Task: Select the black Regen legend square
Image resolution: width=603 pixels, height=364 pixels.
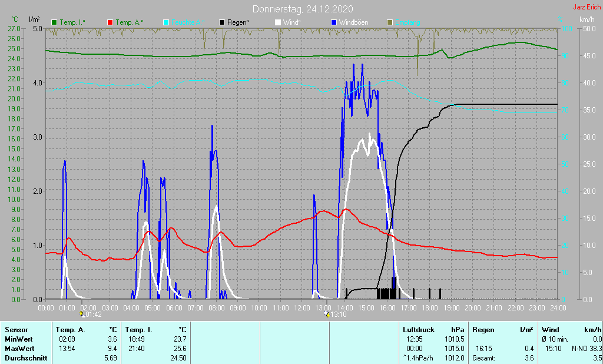Action: [222, 22]
